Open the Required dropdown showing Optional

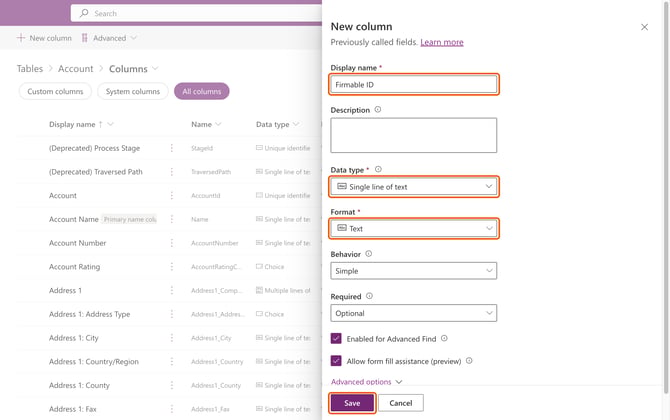point(414,313)
